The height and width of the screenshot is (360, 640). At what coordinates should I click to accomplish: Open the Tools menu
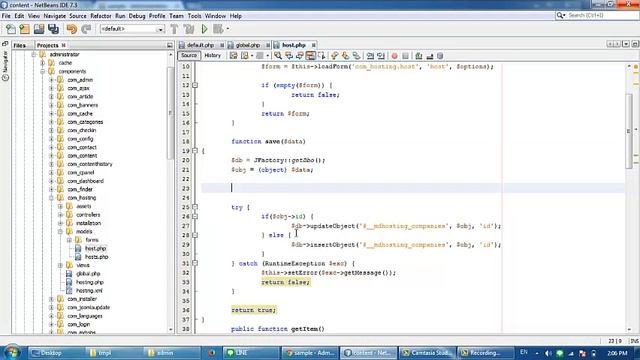pos(194,16)
